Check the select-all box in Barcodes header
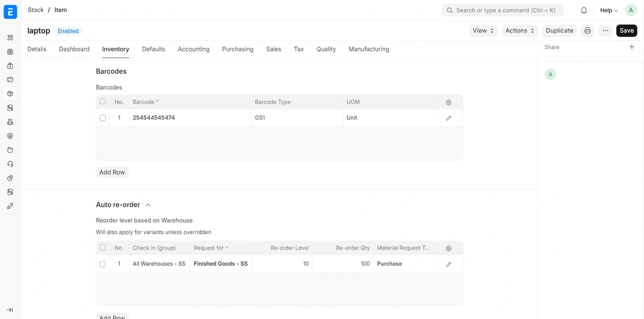 [x=103, y=102]
